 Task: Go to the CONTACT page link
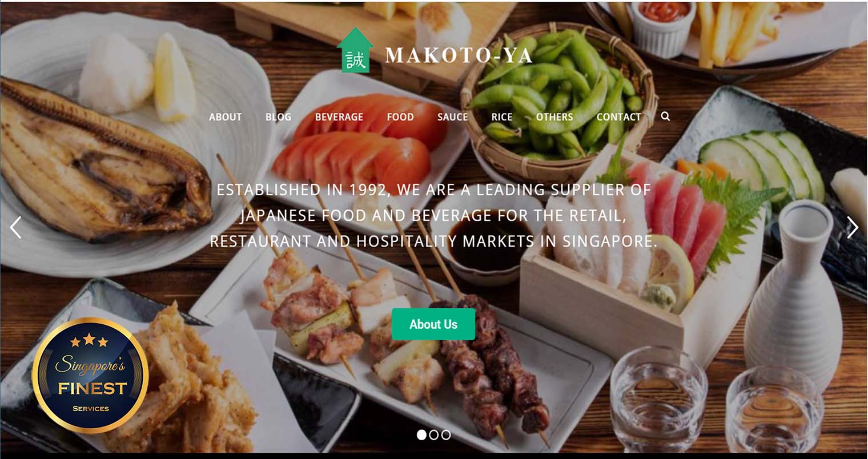point(618,117)
